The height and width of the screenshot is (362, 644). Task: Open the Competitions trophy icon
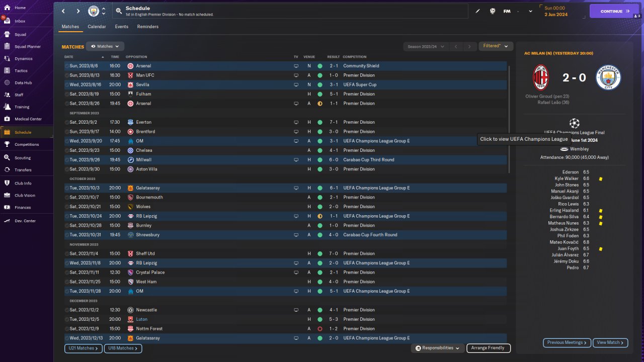[7, 144]
